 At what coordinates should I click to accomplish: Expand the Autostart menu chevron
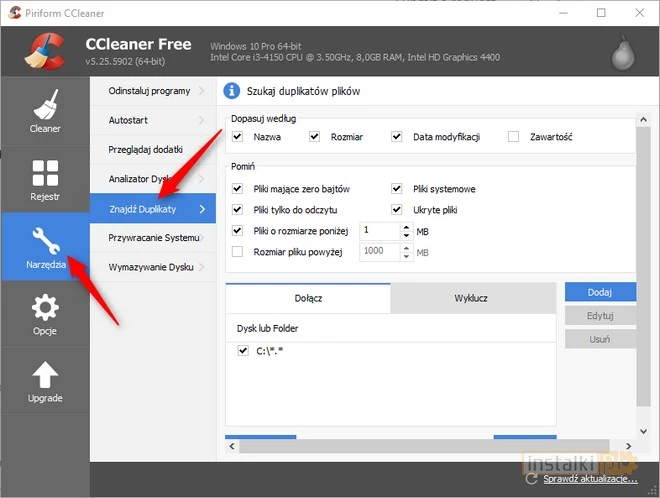click(x=202, y=120)
